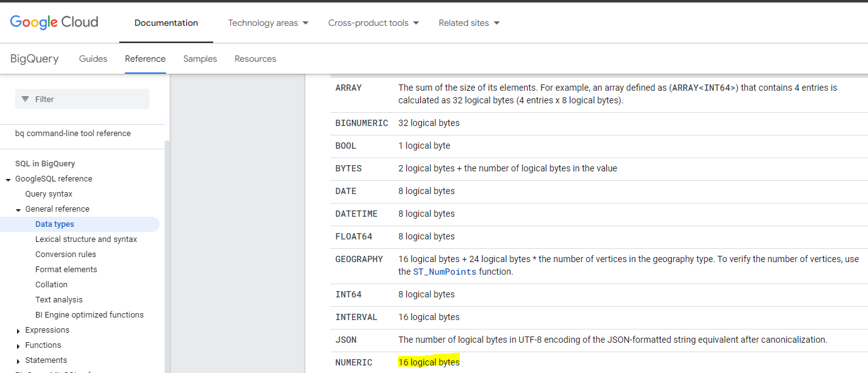Open the Resources tab

(x=255, y=59)
